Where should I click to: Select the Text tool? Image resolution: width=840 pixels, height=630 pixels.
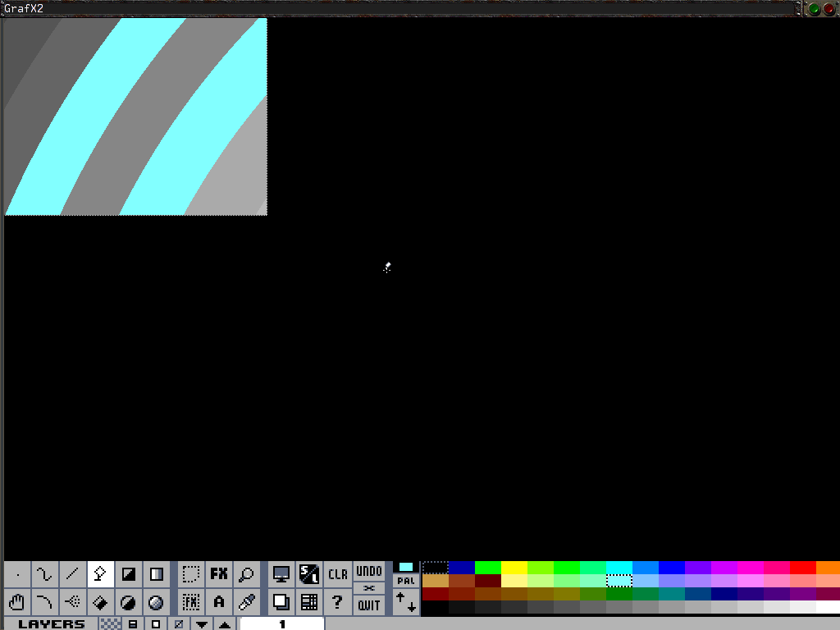(x=218, y=602)
